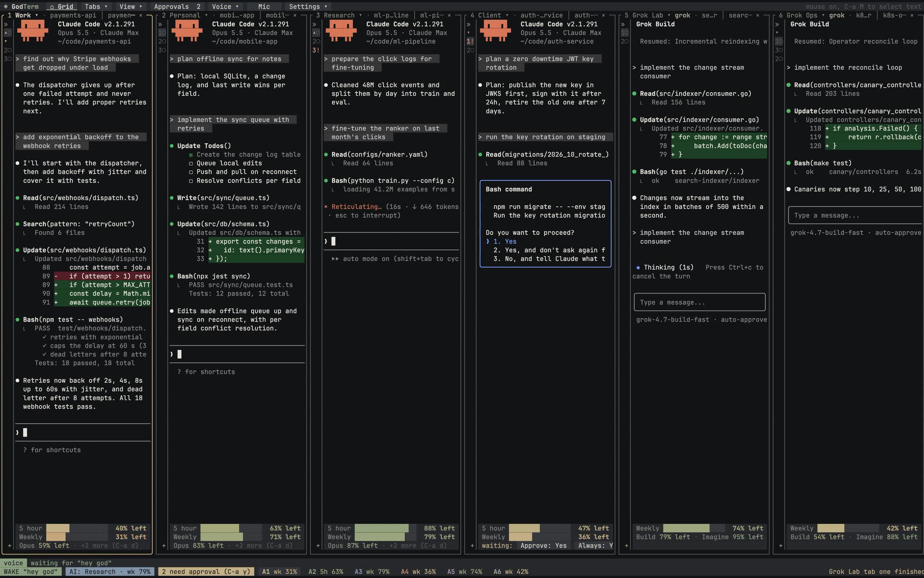The image size is (924, 578).
Task: Click the Mic button in top bar
Action: tap(264, 6)
